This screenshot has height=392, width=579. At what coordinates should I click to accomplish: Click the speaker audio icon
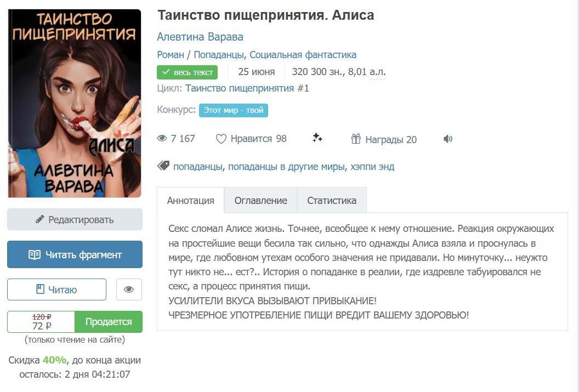(447, 139)
